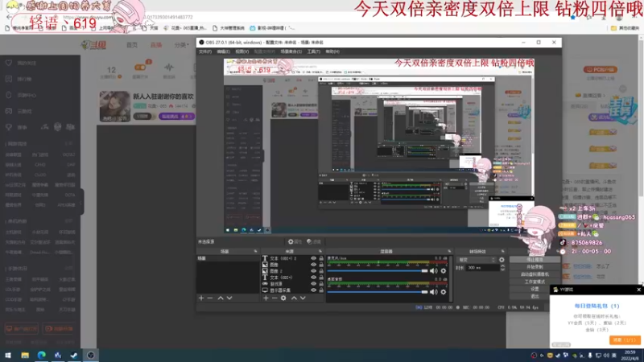Image resolution: width=644 pixels, height=362 pixels.
Task: Pop out the scene transitions dock panel
Action: click(502, 251)
